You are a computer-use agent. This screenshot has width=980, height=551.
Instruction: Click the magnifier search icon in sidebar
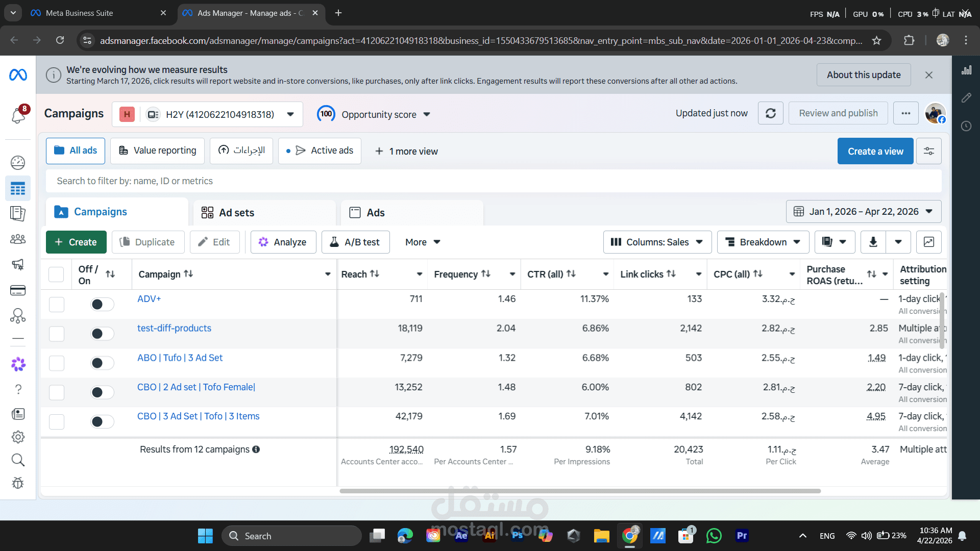[x=18, y=460]
